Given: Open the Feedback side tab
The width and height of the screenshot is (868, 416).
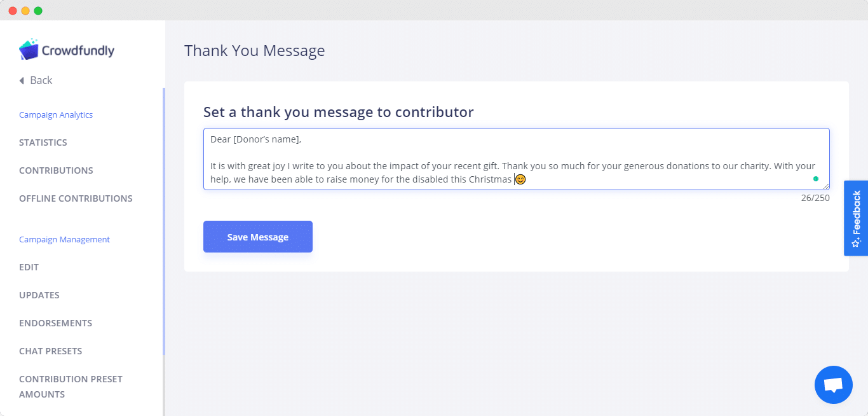Looking at the screenshot, I should (856, 218).
